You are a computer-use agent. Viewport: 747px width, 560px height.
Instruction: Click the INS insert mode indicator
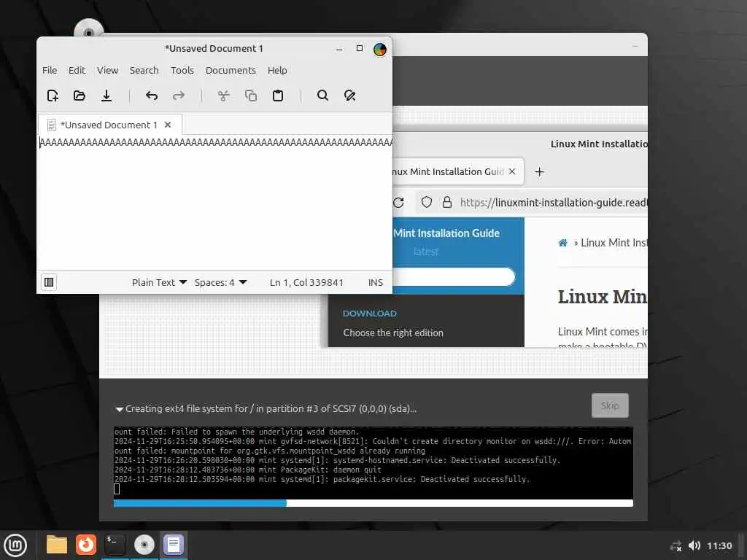coord(376,282)
